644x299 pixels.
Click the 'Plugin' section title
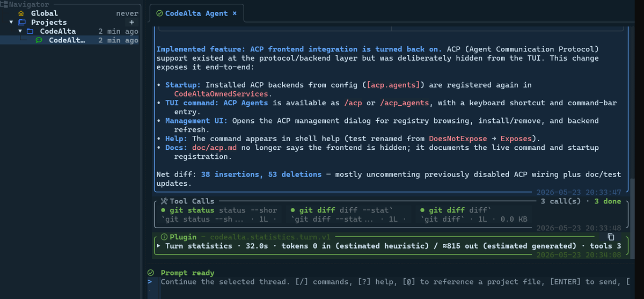pyautogui.click(x=183, y=237)
